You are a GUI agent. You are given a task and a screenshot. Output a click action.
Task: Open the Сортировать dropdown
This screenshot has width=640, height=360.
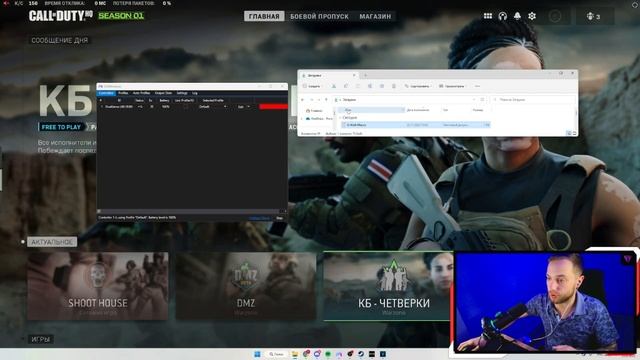pyautogui.click(x=418, y=86)
